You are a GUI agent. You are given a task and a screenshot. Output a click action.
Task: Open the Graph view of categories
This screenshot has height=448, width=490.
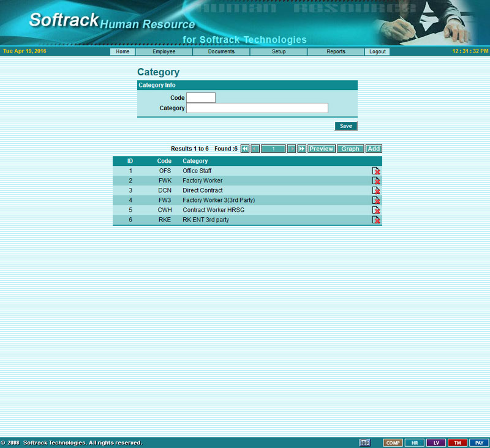coord(350,149)
